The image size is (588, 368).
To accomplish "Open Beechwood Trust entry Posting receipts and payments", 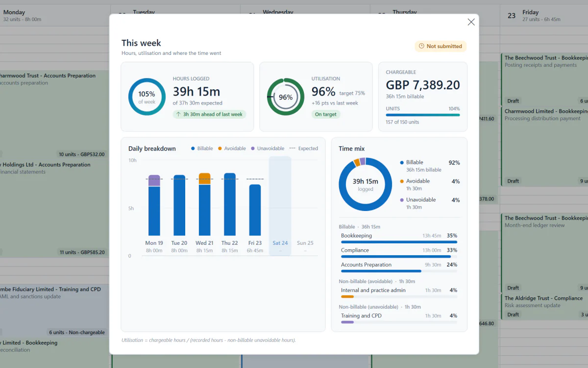I will [x=544, y=79].
